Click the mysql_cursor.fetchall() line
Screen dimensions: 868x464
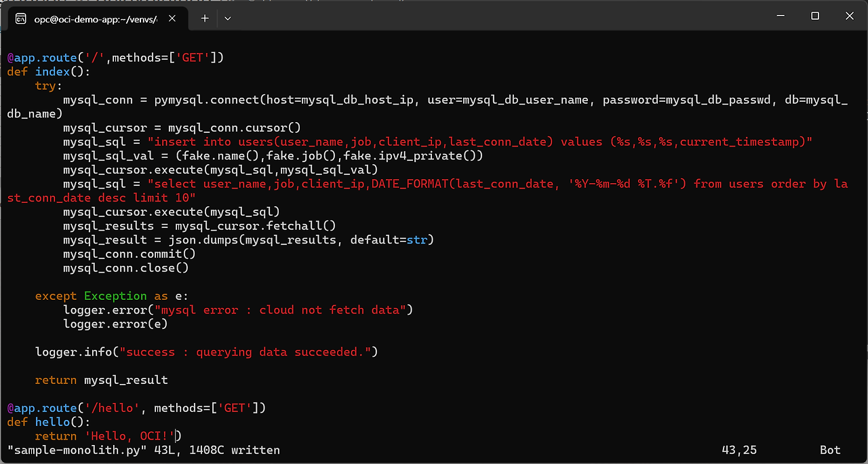coord(199,226)
